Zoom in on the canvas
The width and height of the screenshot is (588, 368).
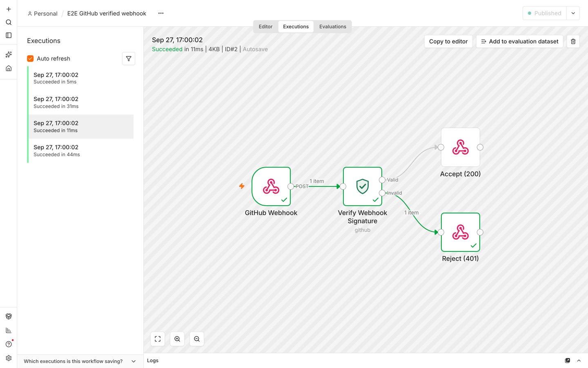(177, 339)
